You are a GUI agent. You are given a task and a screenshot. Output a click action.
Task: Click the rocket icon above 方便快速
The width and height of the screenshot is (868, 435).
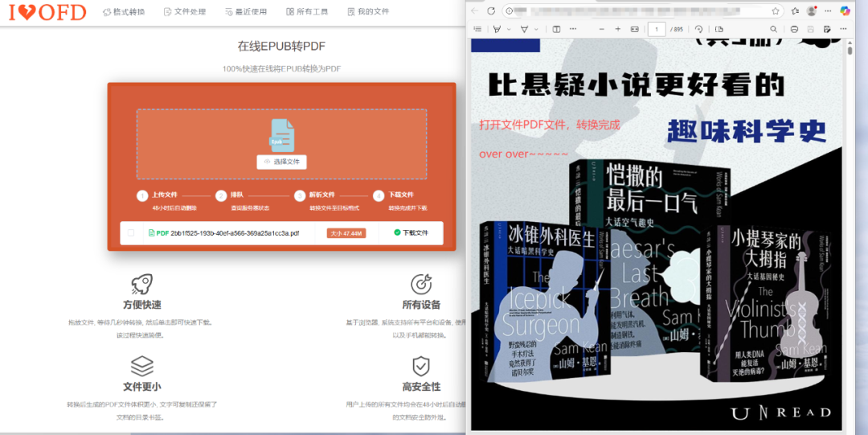tap(141, 285)
